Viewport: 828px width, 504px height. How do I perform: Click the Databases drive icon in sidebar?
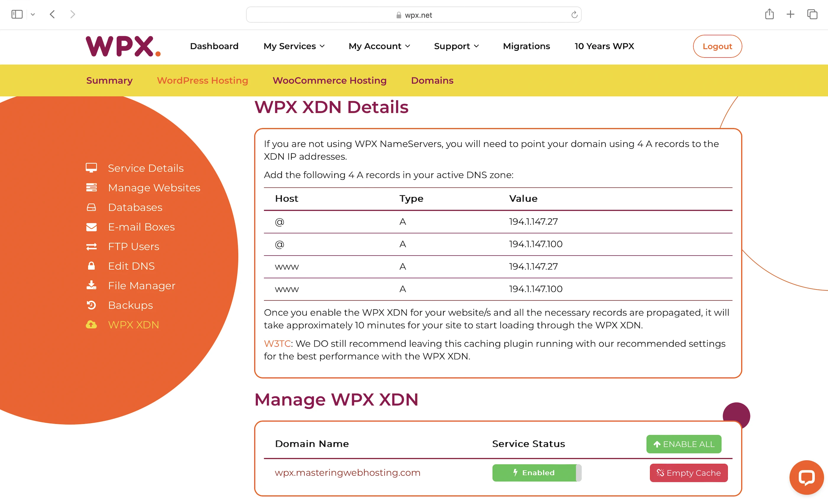(91, 207)
